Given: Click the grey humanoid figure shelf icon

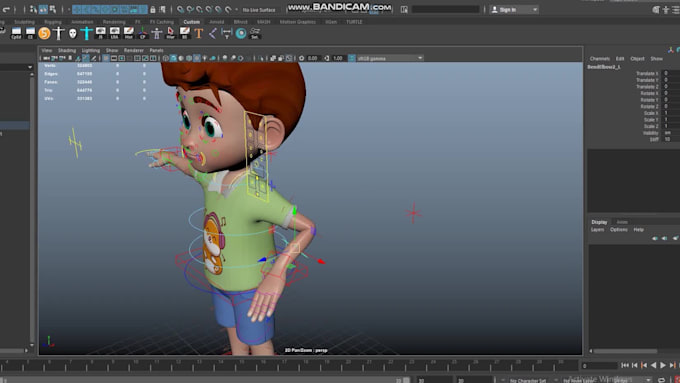Looking at the screenshot, I should (x=157, y=33).
